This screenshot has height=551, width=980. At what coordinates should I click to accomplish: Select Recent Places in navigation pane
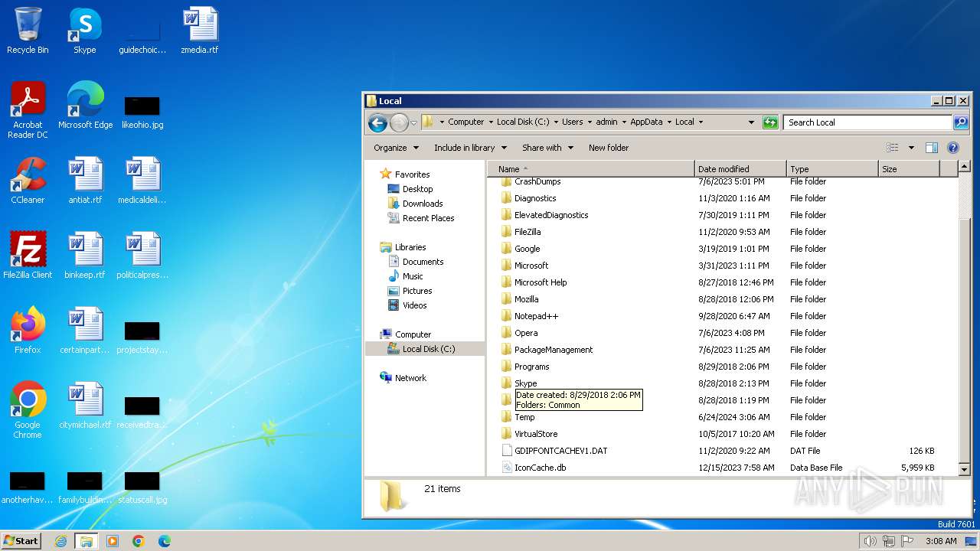pyautogui.click(x=428, y=218)
